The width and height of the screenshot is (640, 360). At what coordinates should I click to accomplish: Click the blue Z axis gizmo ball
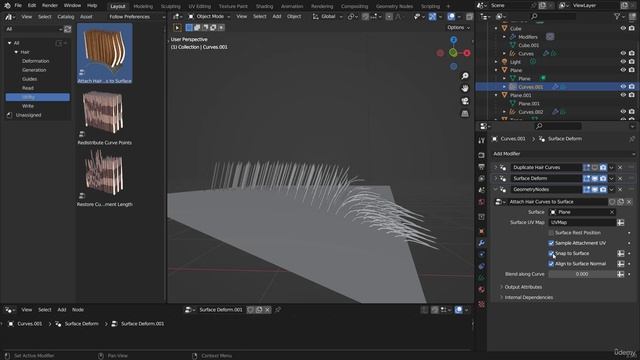(x=453, y=40)
